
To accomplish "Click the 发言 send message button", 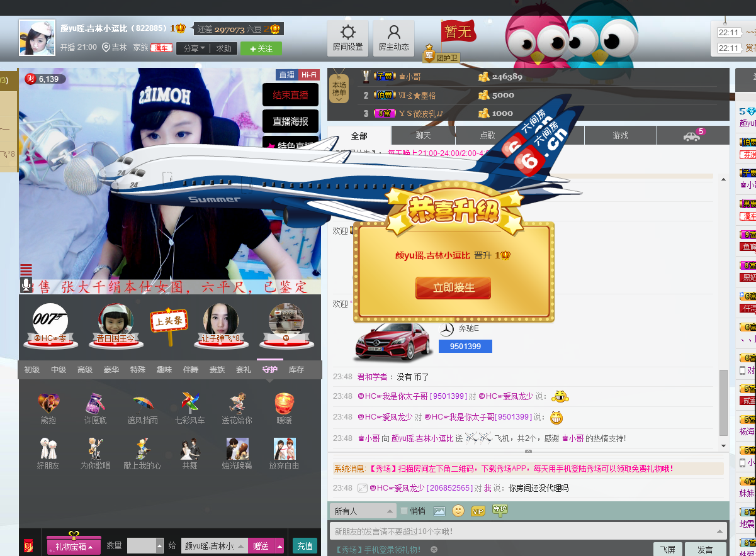I will pyautogui.click(x=705, y=549).
